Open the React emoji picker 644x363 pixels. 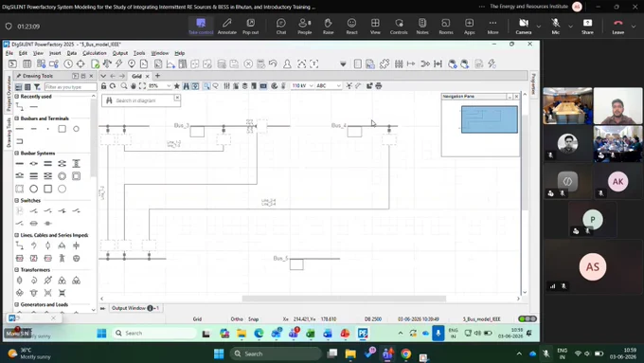click(x=351, y=27)
